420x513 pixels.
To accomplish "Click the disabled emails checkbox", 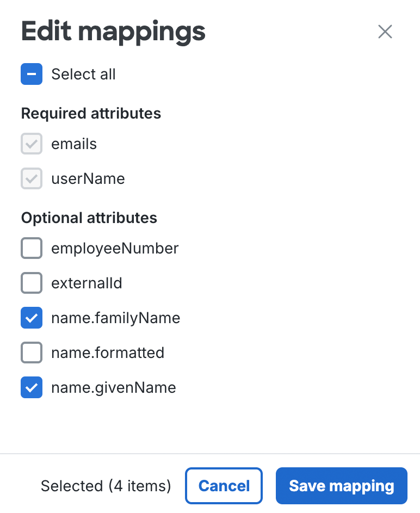I will point(32,144).
